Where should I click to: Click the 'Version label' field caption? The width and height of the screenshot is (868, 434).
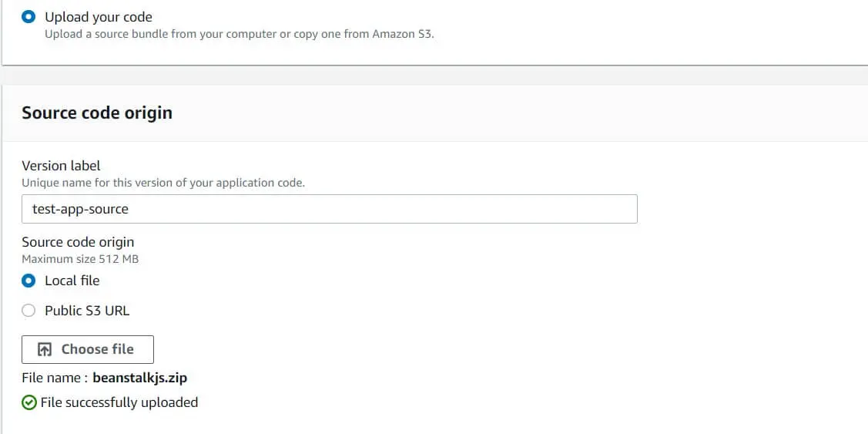coord(61,166)
